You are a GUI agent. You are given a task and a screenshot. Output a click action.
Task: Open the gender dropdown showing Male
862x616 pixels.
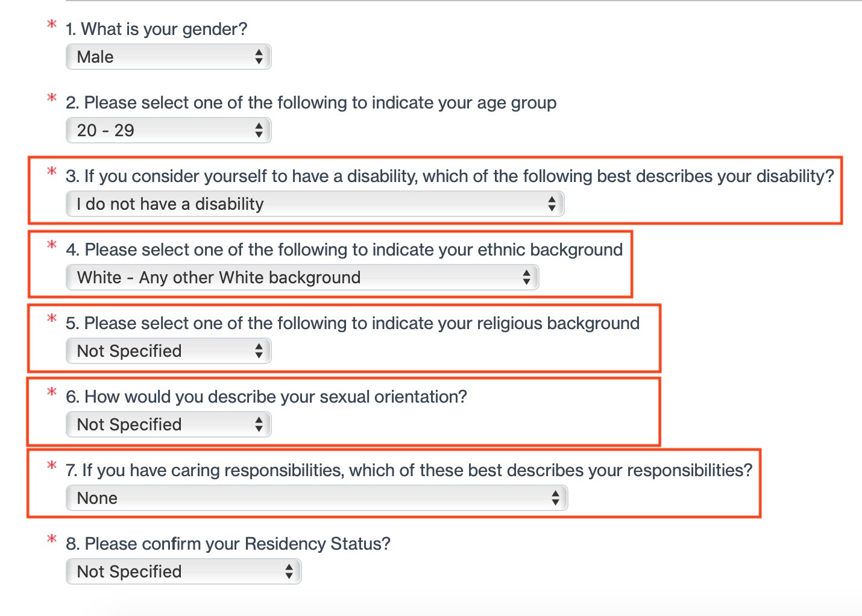[x=168, y=57]
